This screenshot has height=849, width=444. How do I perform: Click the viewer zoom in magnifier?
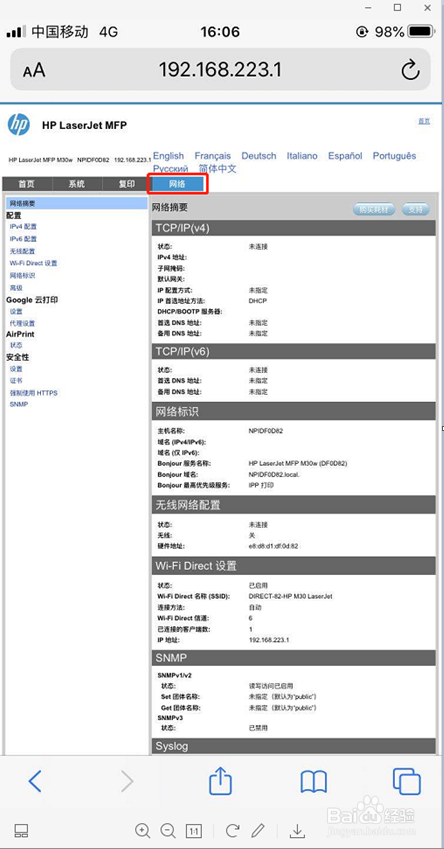tap(143, 830)
